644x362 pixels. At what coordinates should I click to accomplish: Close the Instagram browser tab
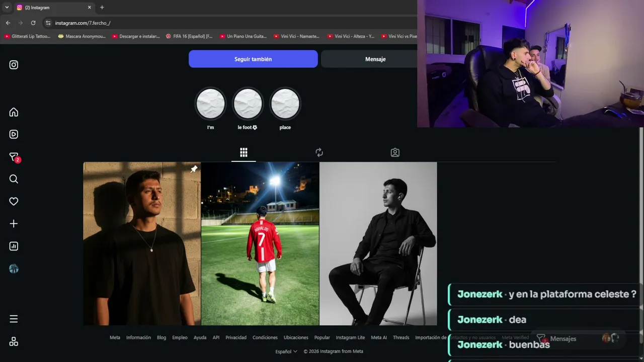(90, 8)
